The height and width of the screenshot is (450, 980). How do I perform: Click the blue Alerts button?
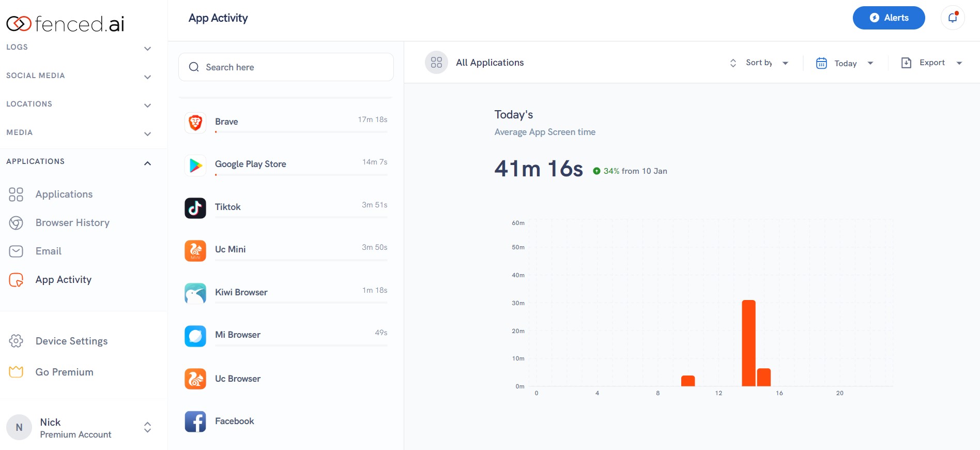tap(889, 18)
